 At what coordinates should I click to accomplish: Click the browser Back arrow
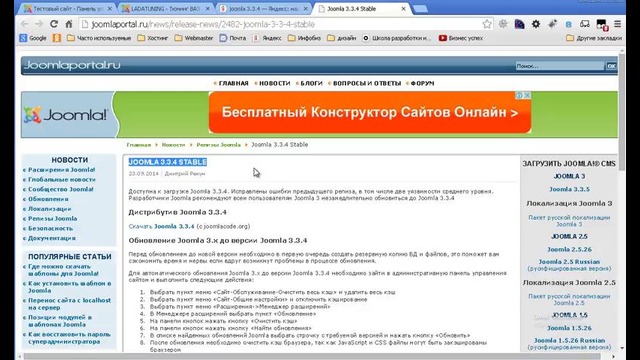coord(24,24)
